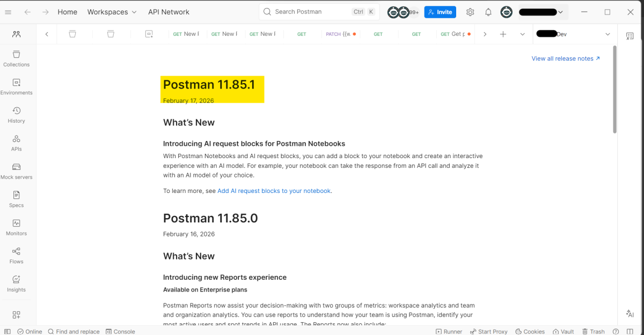The width and height of the screenshot is (644, 335).
Task: Select the PATCH request tab
Action: click(340, 34)
